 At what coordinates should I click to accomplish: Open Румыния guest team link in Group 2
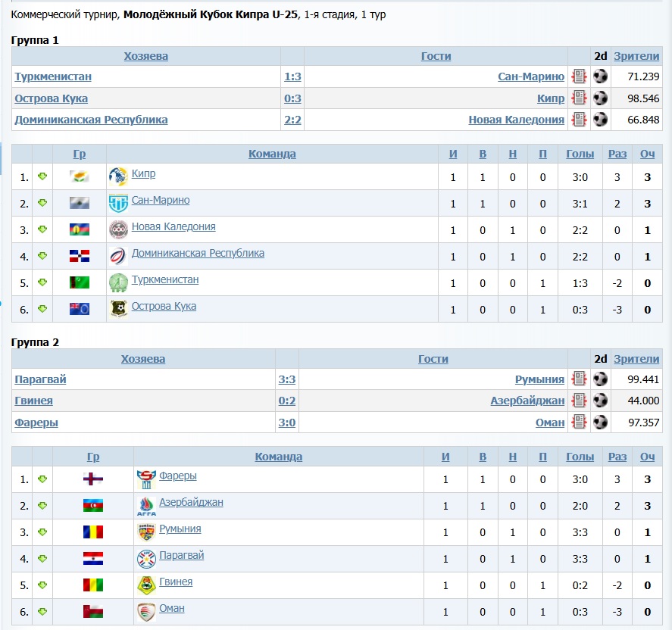pos(539,379)
